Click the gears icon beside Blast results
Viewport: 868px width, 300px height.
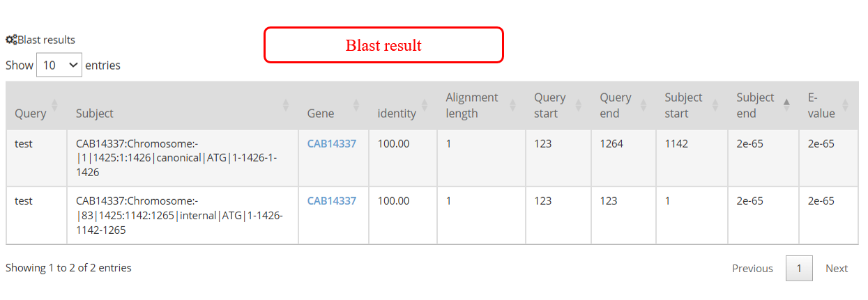coord(11,40)
